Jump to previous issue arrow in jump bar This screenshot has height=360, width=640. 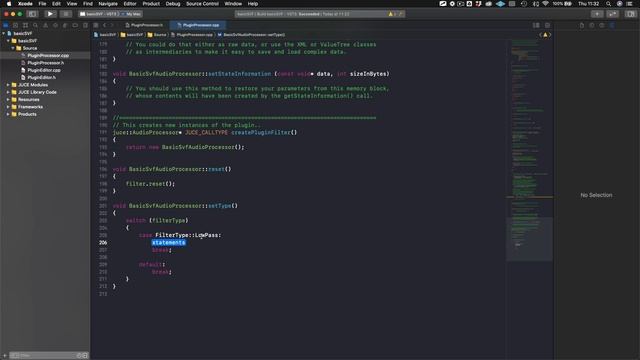pos(540,35)
